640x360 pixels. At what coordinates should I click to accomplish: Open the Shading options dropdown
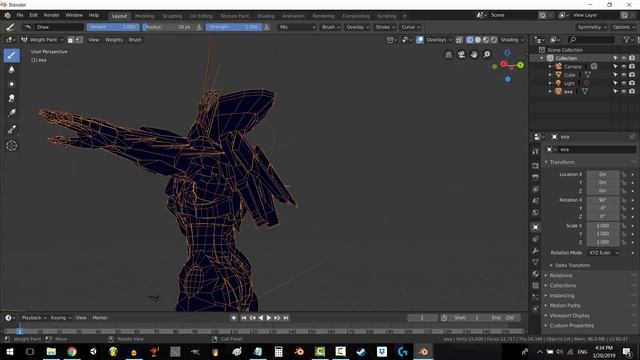click(512, 40)
